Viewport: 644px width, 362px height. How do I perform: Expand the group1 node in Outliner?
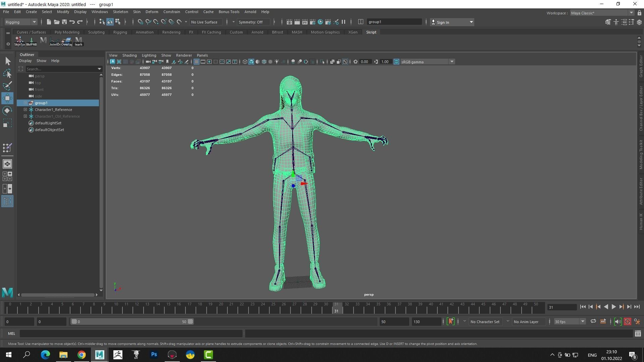(25, 103)
